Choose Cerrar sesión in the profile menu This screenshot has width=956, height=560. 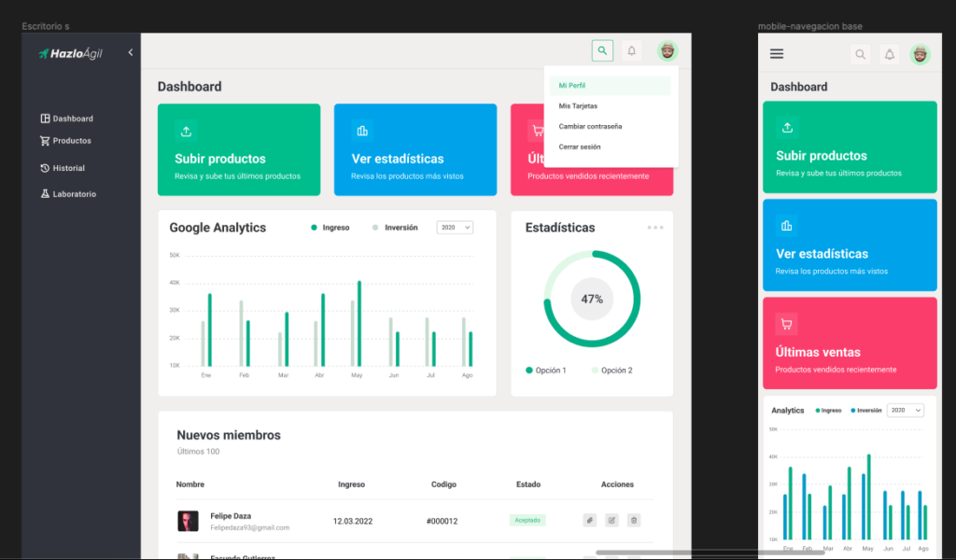(580, 147)
